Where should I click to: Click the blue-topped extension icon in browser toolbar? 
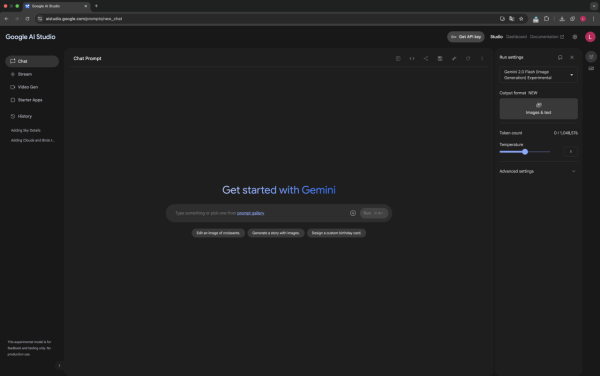[x=536, y=19]
